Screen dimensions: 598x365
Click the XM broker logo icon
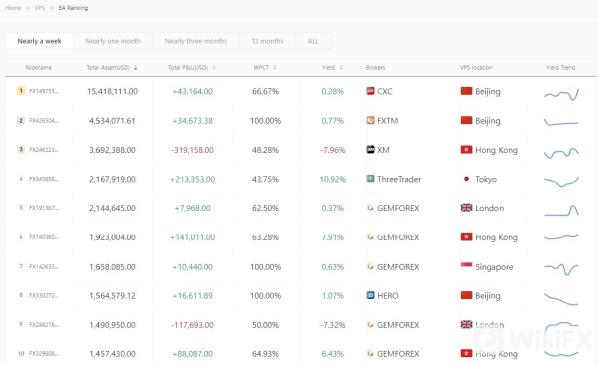coord(370,150)
